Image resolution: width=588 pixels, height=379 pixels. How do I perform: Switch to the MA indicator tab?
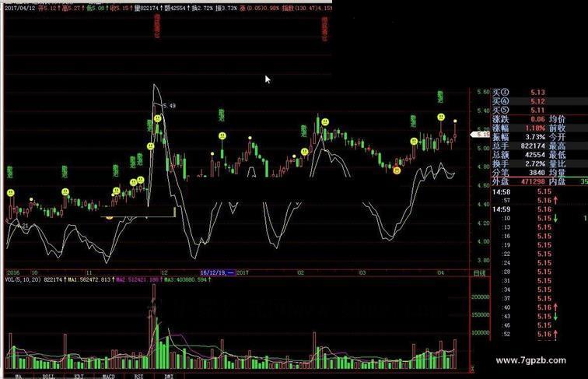(18, 376)
